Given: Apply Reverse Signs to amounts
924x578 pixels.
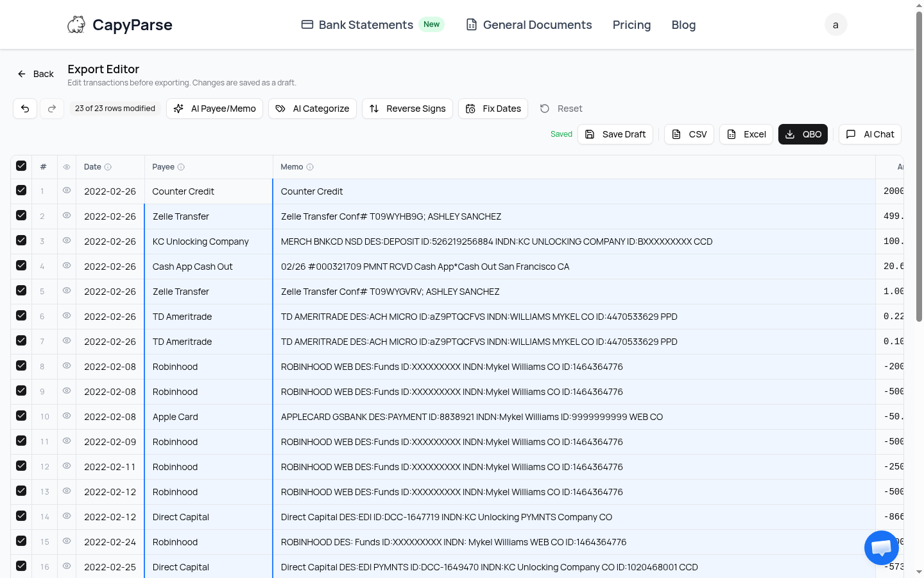Looking at the screenshot, I should tap(407, 109).
